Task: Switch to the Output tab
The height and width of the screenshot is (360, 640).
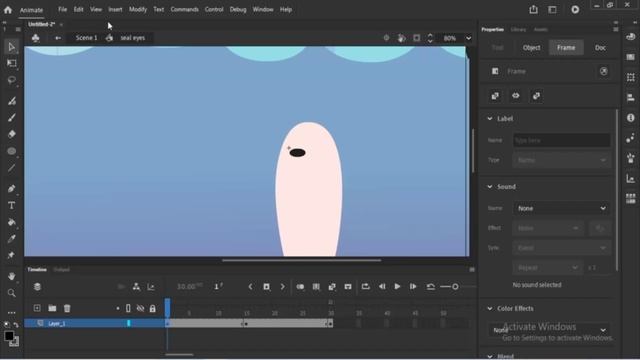Action: (x=61, y=269)
